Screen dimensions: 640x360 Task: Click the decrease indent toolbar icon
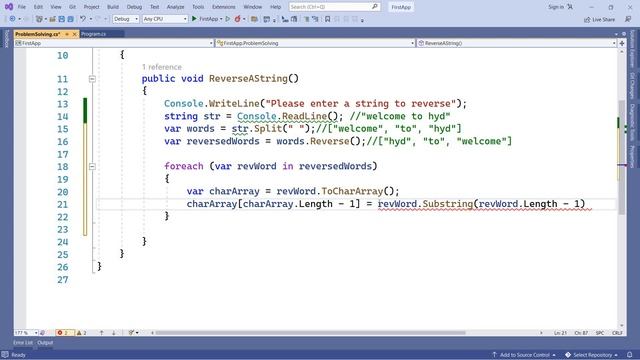click(x=306, y=19)
